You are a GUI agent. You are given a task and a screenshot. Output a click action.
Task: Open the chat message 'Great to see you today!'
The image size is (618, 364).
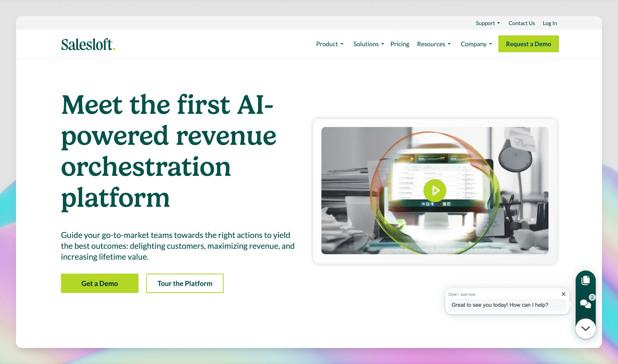(x=507, y=305)
